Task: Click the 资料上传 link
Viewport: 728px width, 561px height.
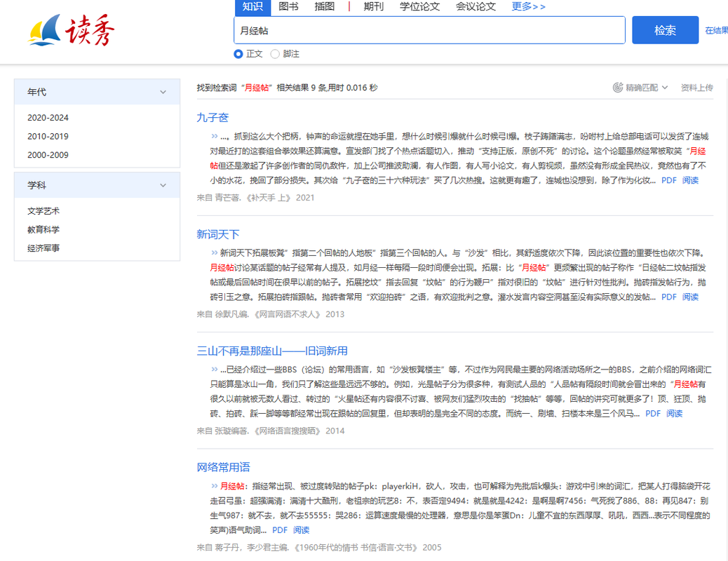Action: [x=696, y=88]
